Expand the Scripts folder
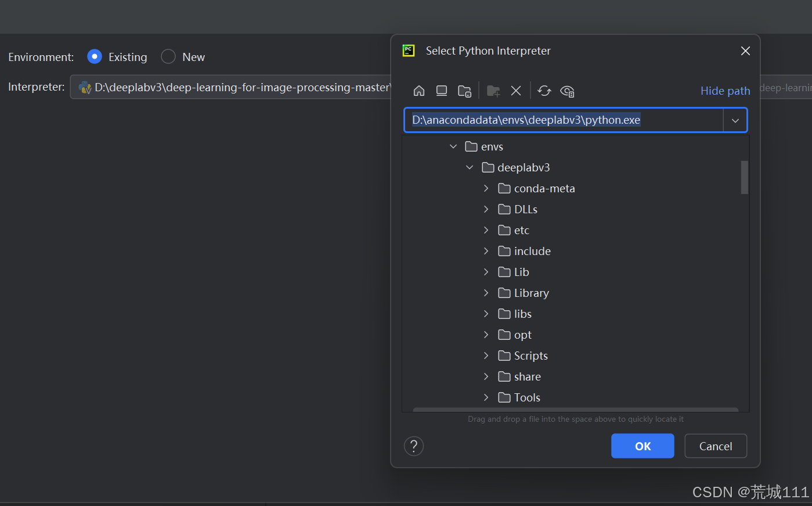812x506 pixels. pos(486,356)
